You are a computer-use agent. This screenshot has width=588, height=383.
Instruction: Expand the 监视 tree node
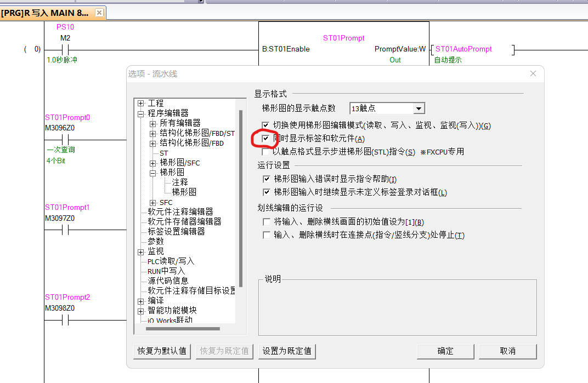coord(141,251)
